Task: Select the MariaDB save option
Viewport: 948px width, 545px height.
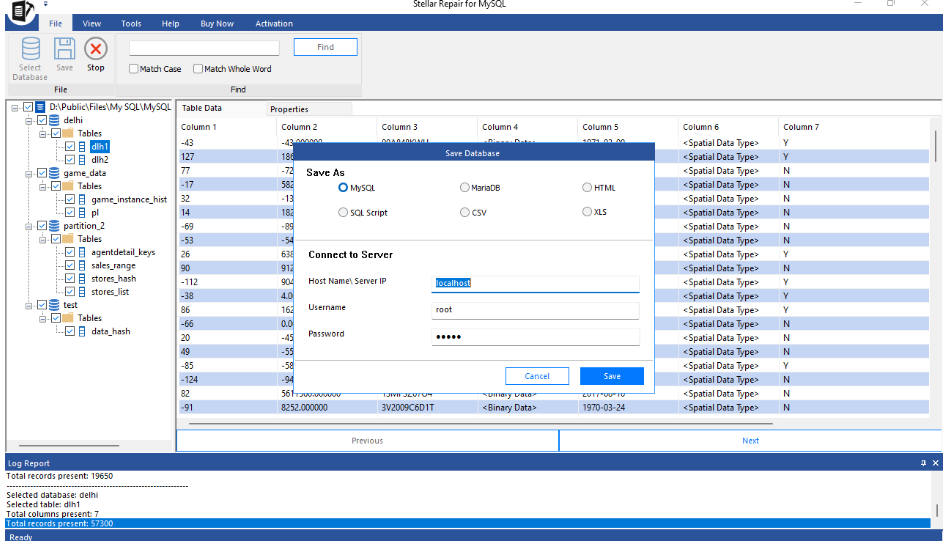Action: click(x=464, y=188)
